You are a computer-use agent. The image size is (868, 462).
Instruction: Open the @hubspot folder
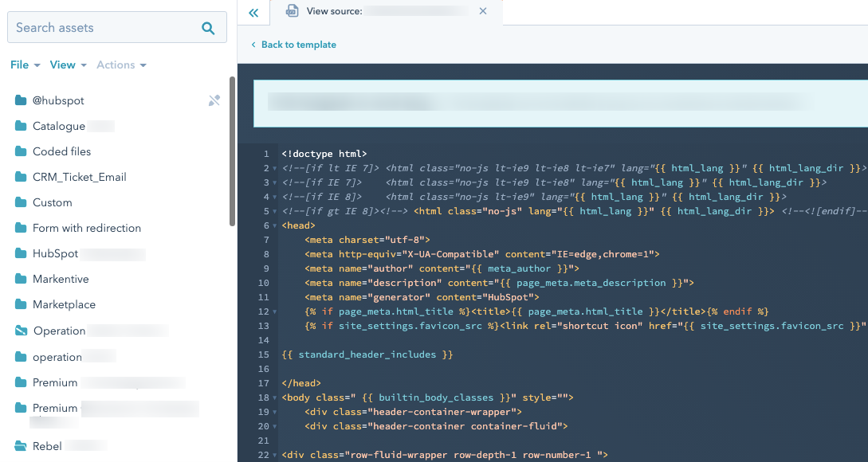pos(58,100)
